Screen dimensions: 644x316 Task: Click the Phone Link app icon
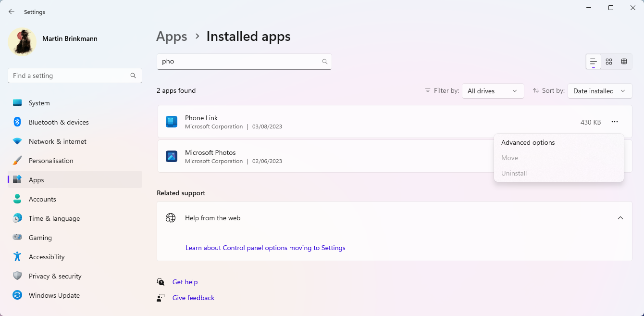click(172, 122)
